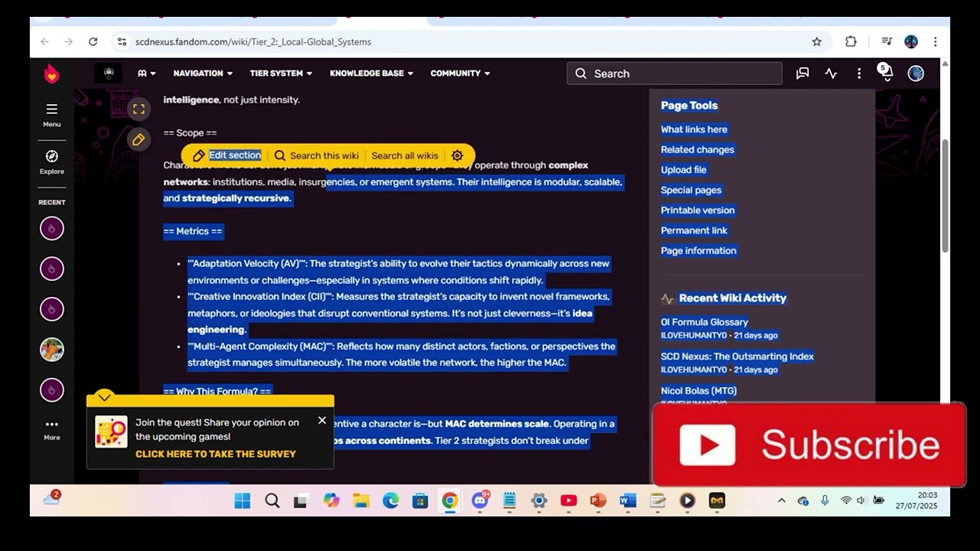The height and width of the screenshot is (551, 980).
Task: Open the Explore compass icon
Action: point(51,161)
